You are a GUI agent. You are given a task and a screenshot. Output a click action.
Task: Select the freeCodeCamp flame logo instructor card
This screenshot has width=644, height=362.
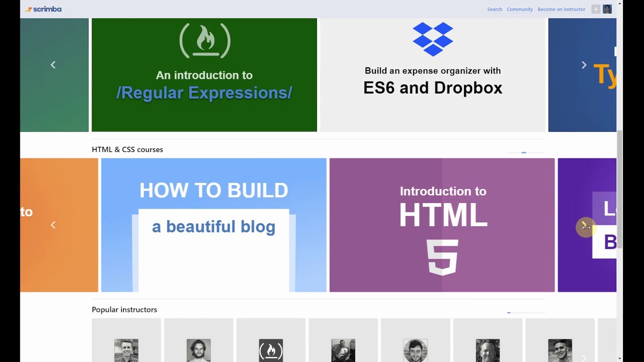point(271,340)
